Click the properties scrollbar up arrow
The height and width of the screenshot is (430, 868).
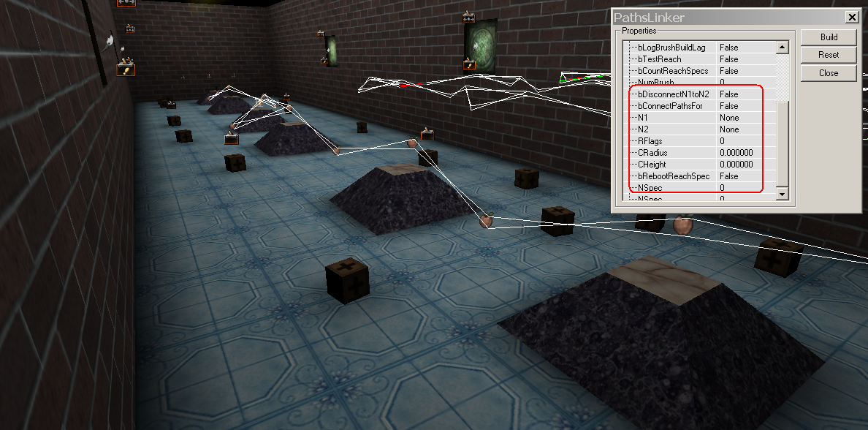tap(783, 48)
